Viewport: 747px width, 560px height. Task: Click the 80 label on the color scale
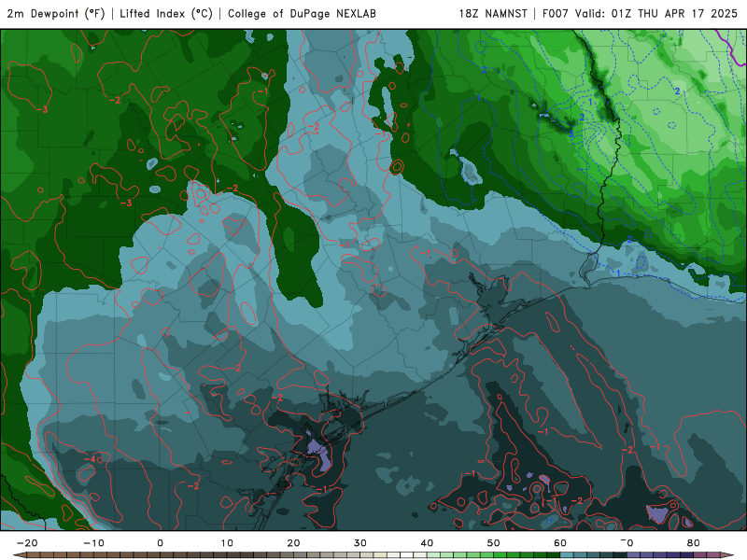(x=694, y=543)
